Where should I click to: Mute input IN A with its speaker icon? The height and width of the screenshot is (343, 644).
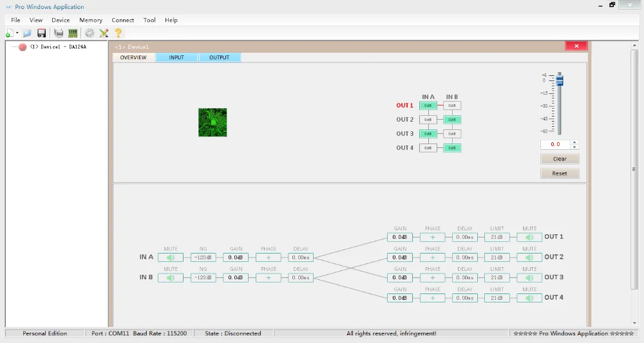pos(171,257)
